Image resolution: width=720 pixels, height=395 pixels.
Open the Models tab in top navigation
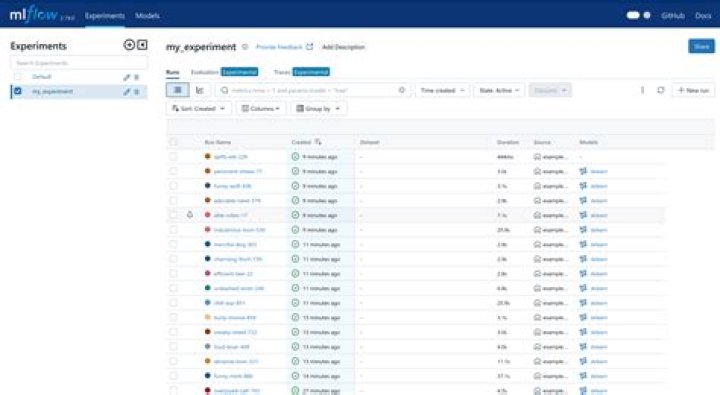(x=147, y=16)
